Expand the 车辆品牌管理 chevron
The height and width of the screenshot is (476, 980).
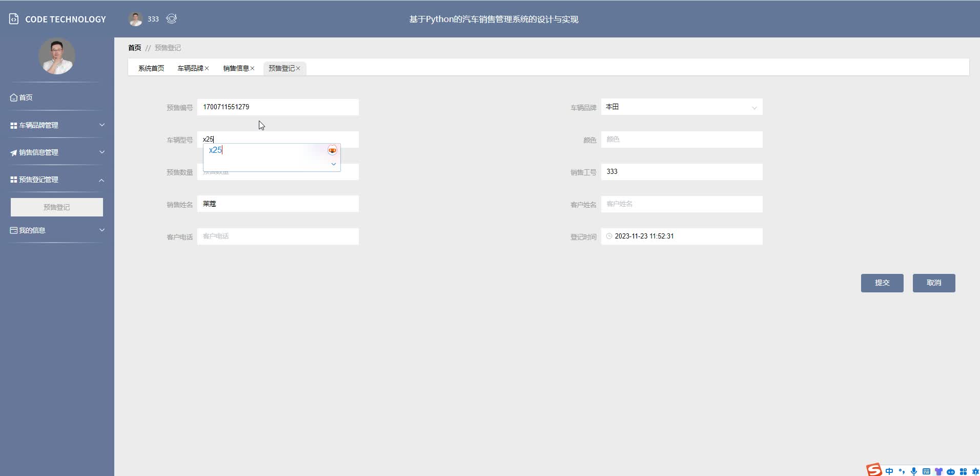[x=102, y=125]
